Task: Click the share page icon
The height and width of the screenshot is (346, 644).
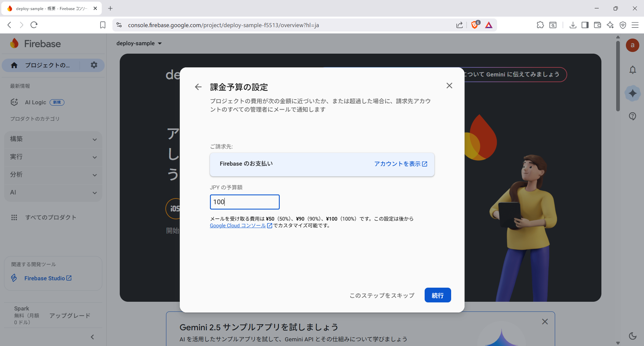Action: point(460,25)
